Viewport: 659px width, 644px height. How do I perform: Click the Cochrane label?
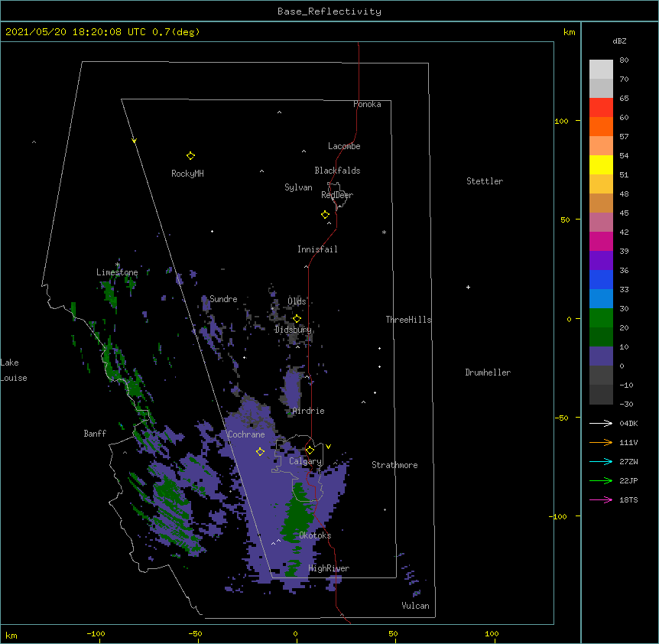[x=246, y=434]
